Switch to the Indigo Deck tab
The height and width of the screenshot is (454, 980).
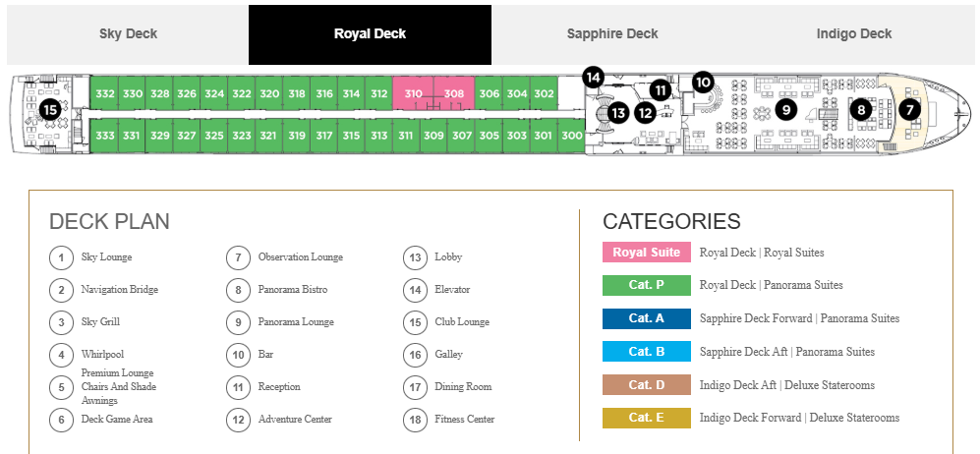pyautogui.click(x=854, y=34)
